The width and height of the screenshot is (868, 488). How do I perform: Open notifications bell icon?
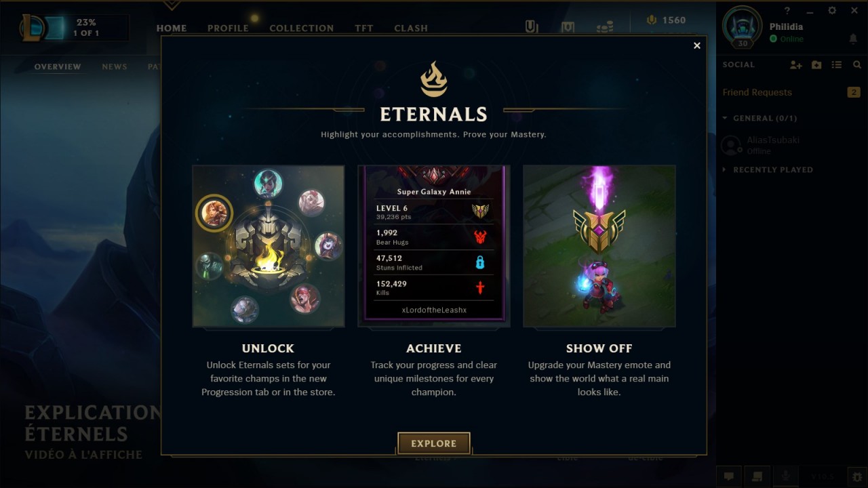[853, 39]
